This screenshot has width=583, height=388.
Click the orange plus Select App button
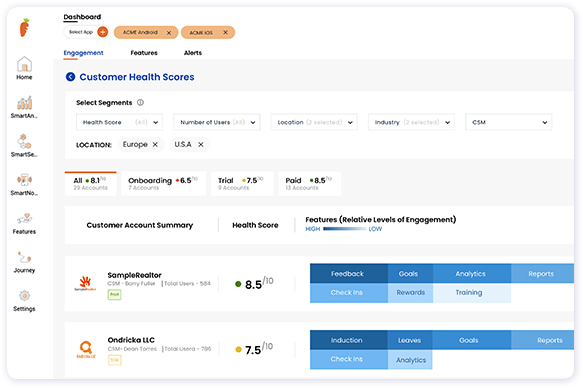pyautogui.click(x=103, y=32)
